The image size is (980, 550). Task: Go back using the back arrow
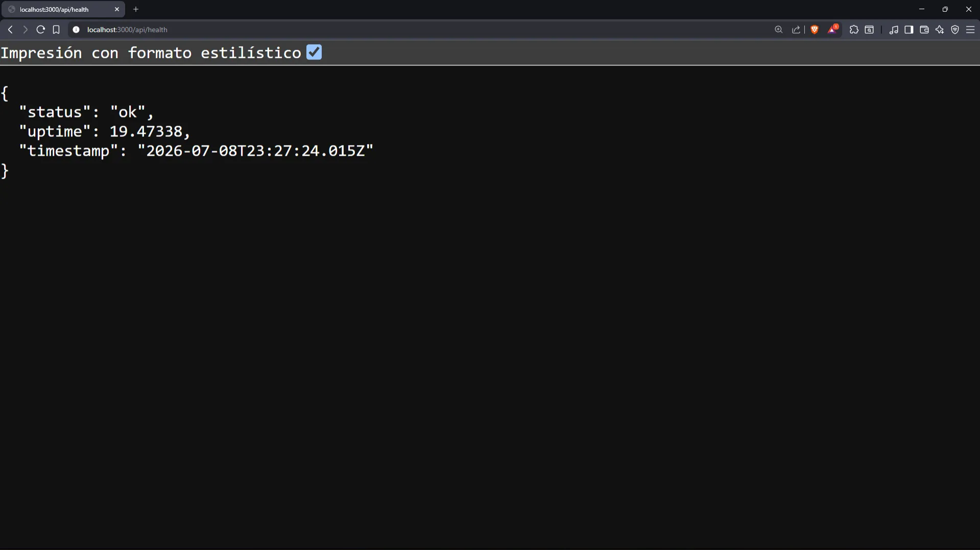coord(10,30)
